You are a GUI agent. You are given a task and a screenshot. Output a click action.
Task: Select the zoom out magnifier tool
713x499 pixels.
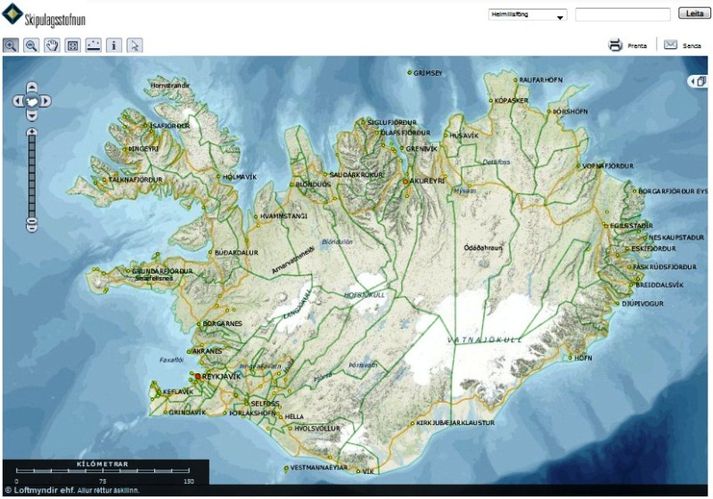coord(31,45)
